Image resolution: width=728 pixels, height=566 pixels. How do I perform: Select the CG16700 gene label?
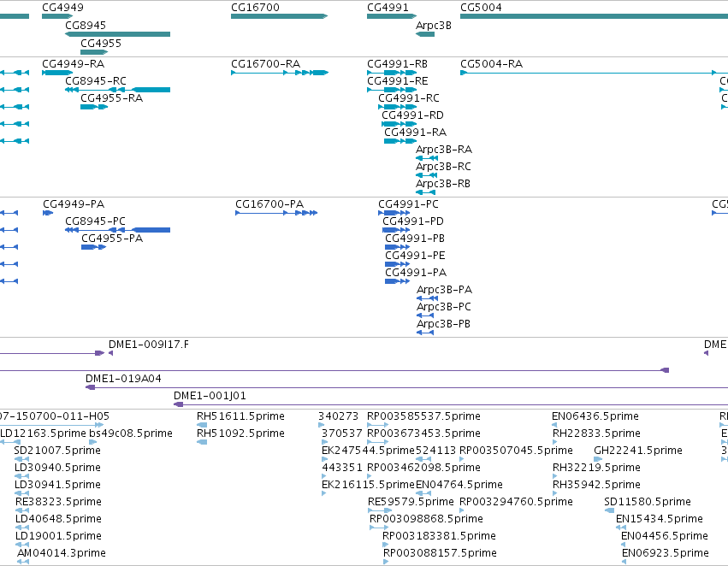[256, 8]
